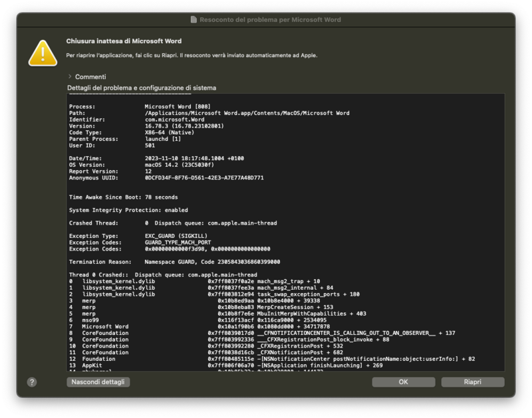Click Parent Process launchd [1] line
This screenshot has height=418, width=532.
tap(125, 139)
